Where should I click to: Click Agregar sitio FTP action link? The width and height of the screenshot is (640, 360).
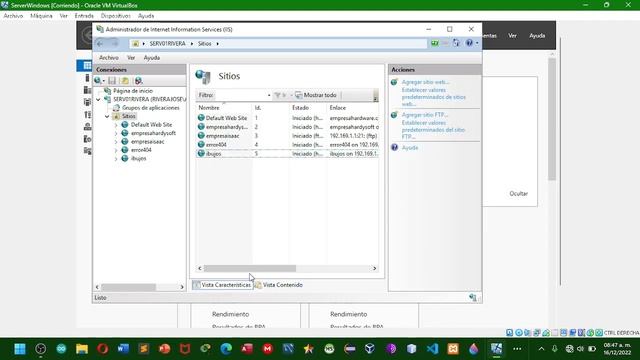click(x=424, y=115)
